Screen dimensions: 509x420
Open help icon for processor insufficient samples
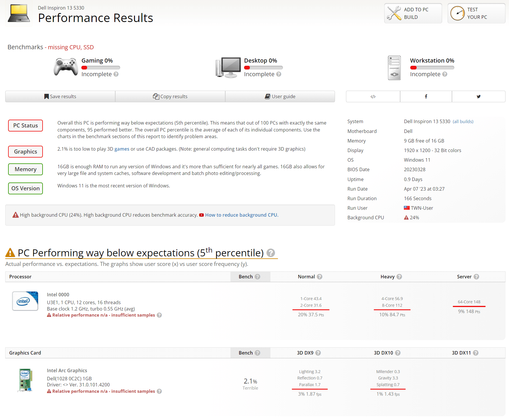[159, 315]
